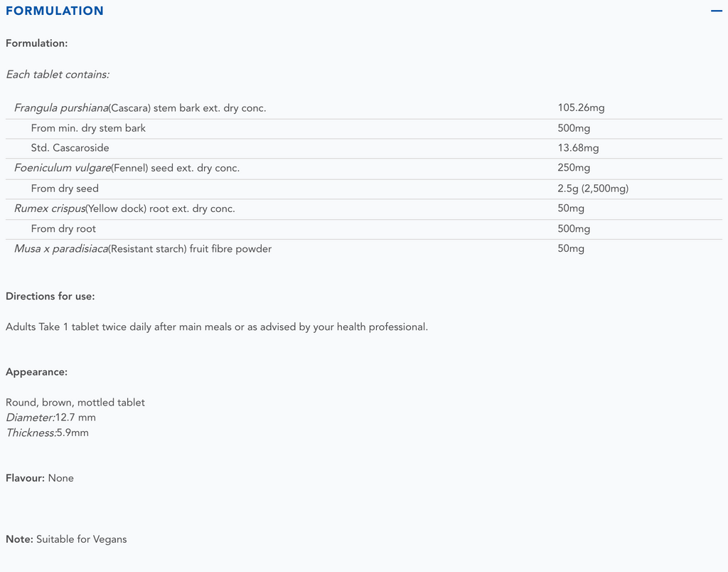Click the 'Flavour: None' line

pos(40,478)
